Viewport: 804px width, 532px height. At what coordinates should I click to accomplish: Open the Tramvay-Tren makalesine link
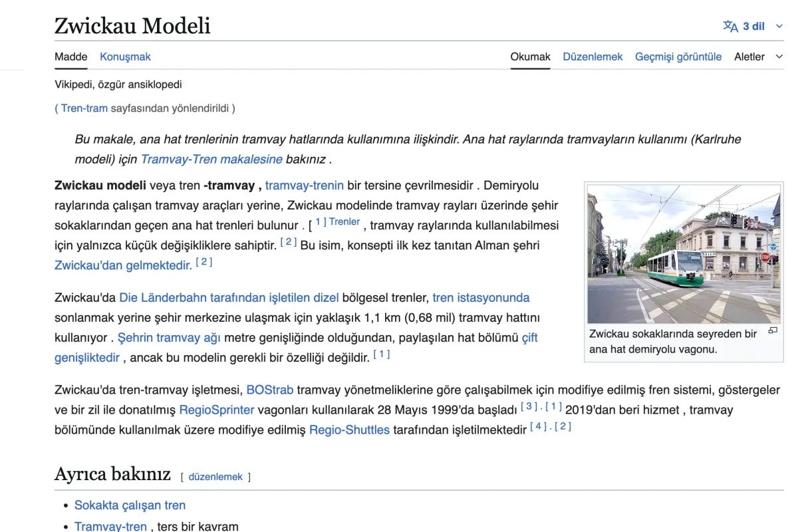click(x=209, y=159)
